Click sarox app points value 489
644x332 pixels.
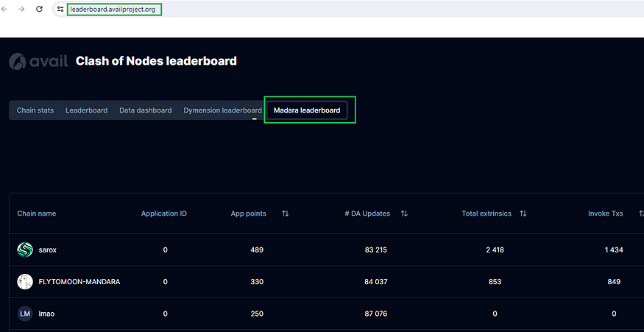coord(257,250)
